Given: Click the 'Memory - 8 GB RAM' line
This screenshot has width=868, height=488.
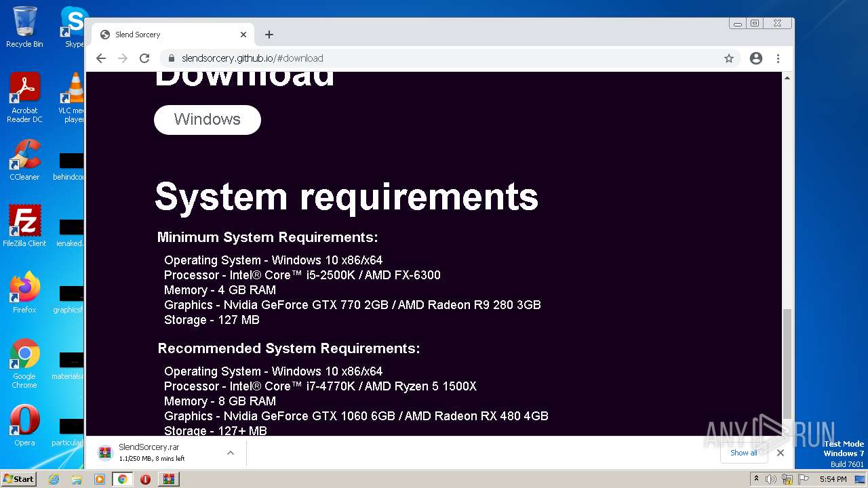Looking at the screenshot, I should 220,401.
